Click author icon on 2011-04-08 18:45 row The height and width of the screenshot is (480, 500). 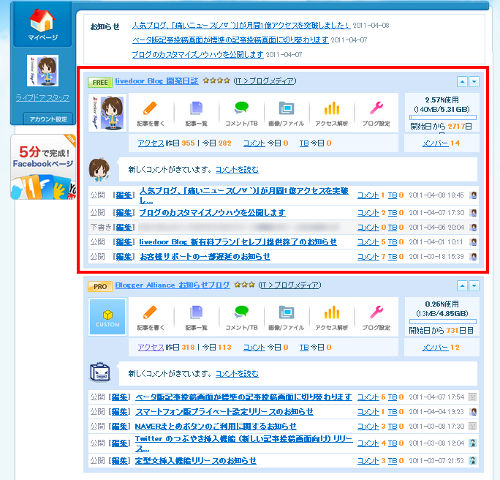473,195
